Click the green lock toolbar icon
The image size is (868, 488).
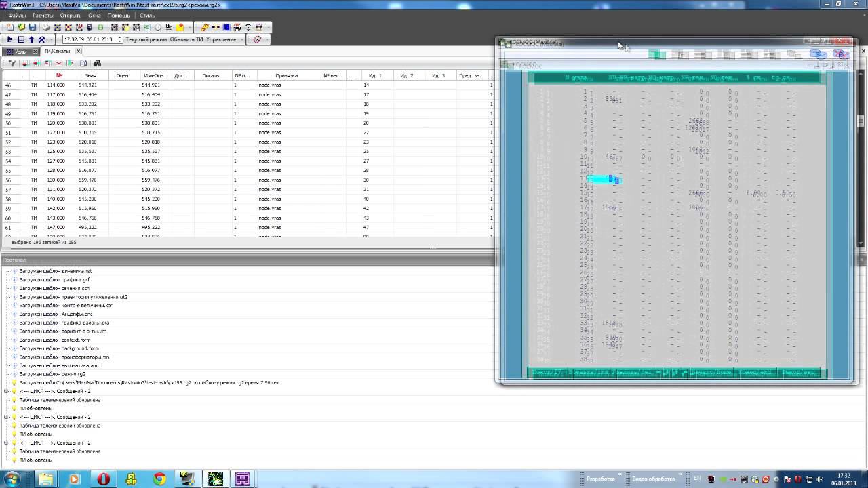click(100, 27)
